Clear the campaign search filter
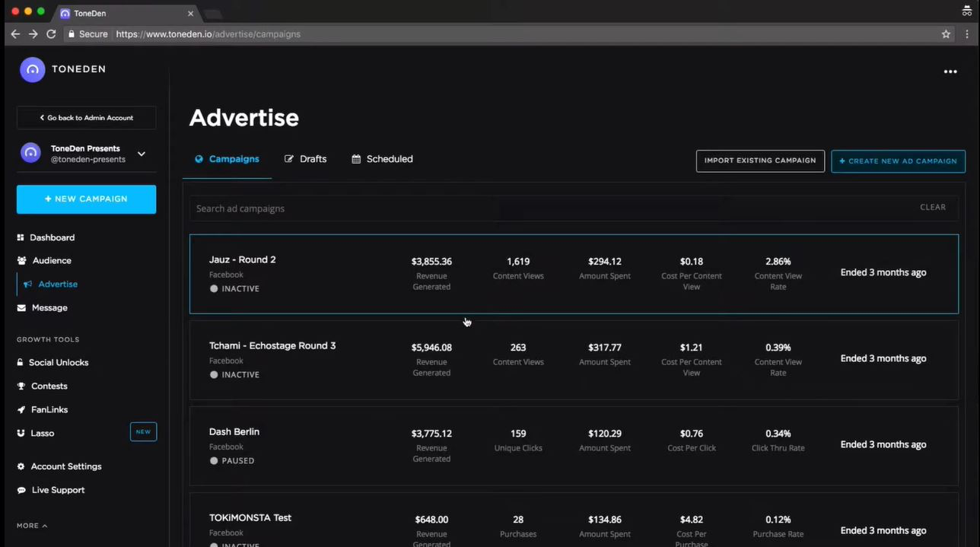 tap(933, 207)
